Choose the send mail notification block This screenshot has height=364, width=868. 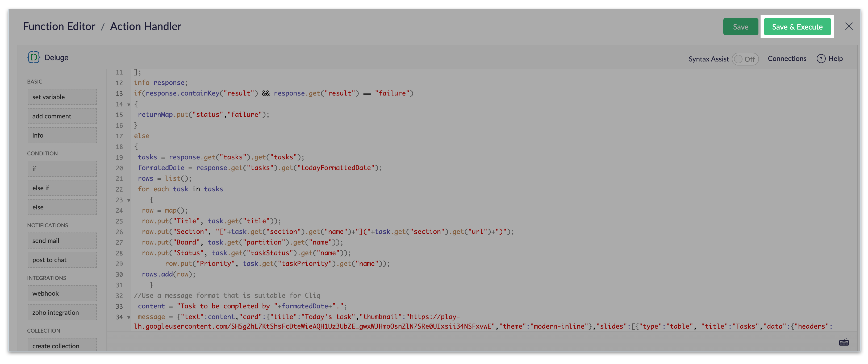62,241
